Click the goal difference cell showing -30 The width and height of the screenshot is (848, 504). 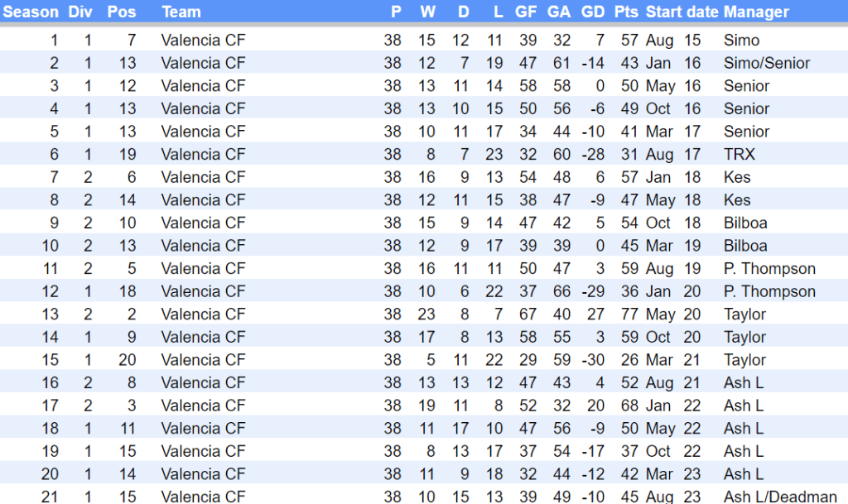click(593, 360)
